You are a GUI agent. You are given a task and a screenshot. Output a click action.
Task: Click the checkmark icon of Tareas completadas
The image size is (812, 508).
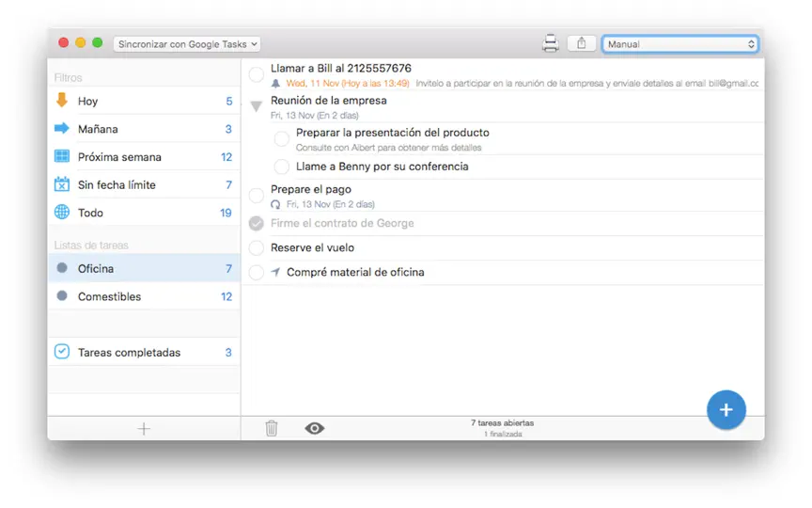(62, 352)
